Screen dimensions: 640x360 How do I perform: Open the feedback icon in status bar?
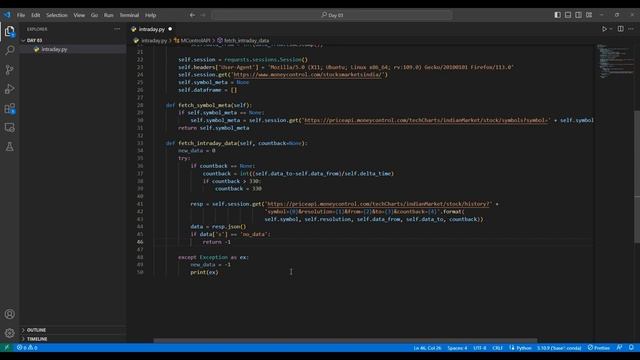(619, 348)
